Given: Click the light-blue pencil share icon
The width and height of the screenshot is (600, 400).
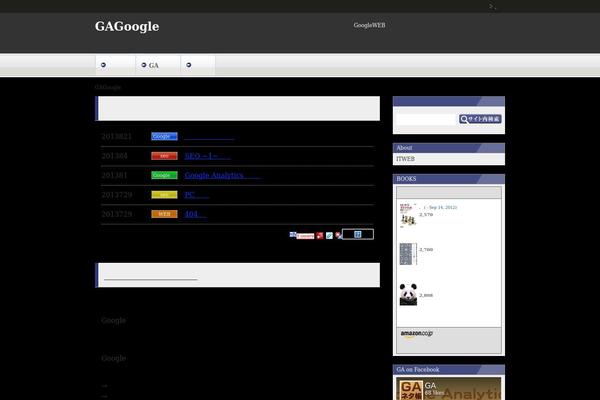Looking at the screenshot, I should pos(329,236).
